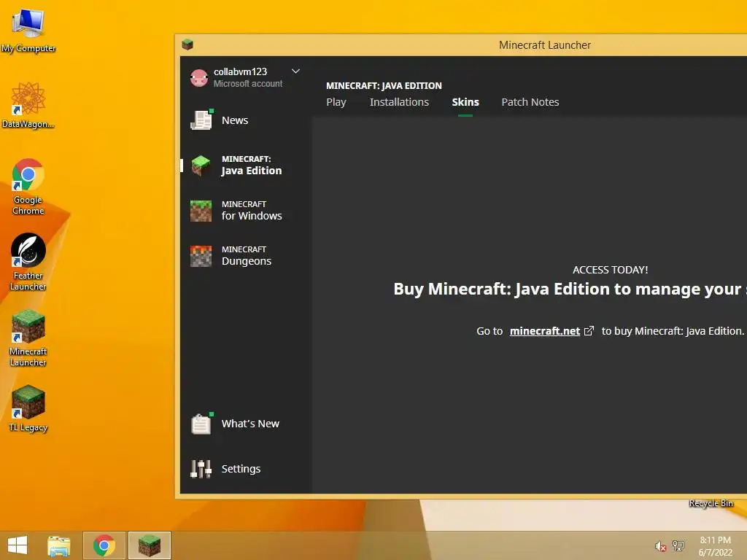Select the Recycle Bin desktop label
747x560 pixels.
click(711, 503)
